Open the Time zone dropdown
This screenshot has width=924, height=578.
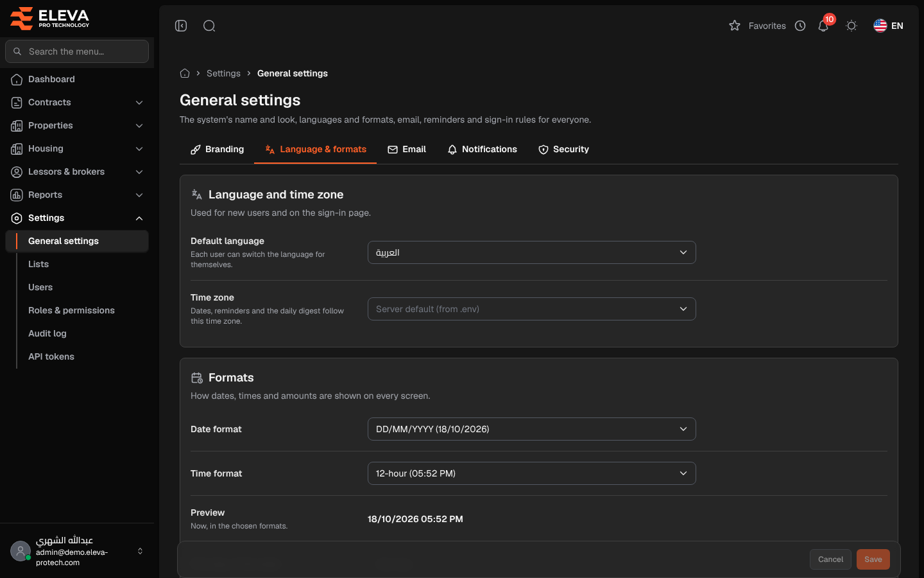click(x=531, y=309)
